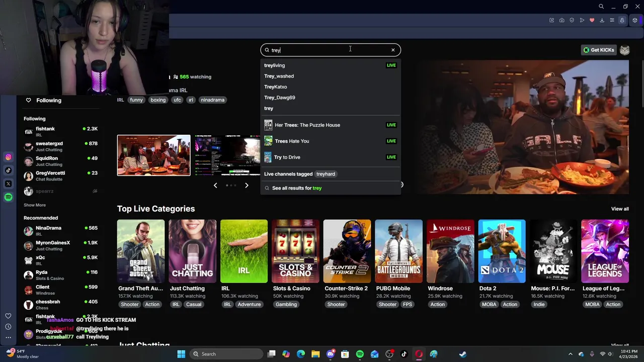
Task: Click the ninadrama stream tag
Action: click(212, 100)
